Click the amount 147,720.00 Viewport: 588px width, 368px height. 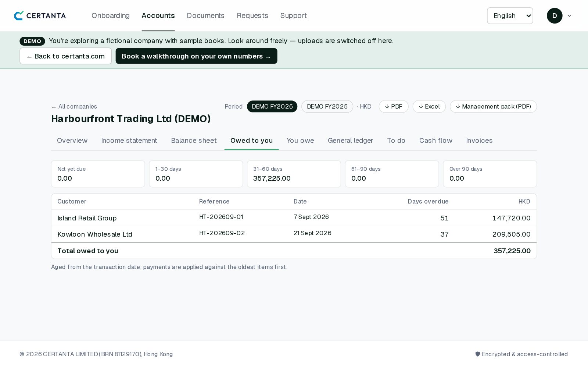pyautogui.click(x=512, y=218)
